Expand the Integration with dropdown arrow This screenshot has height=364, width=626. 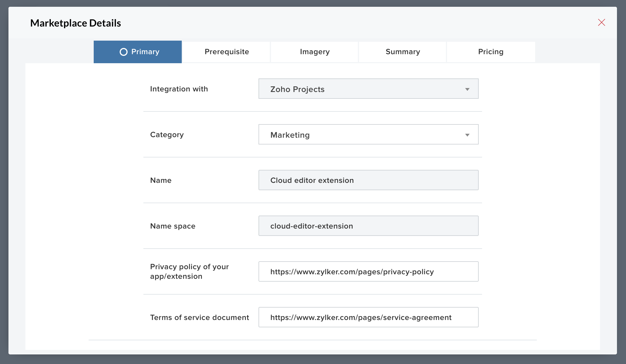[x=467, y=89]
